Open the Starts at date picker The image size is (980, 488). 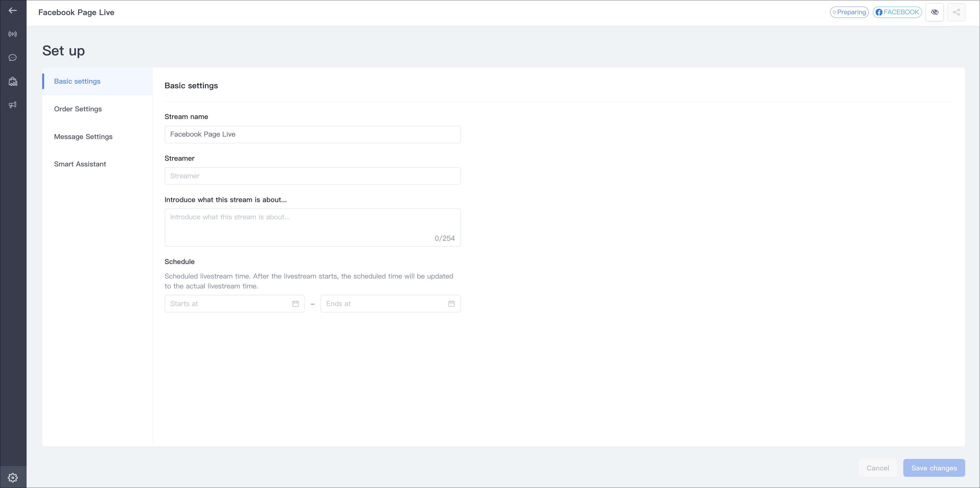point(234,304)
